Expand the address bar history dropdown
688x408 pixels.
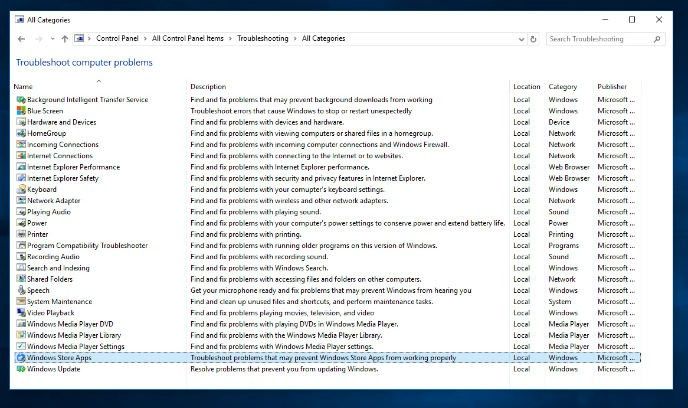click(x=519, y=39)
